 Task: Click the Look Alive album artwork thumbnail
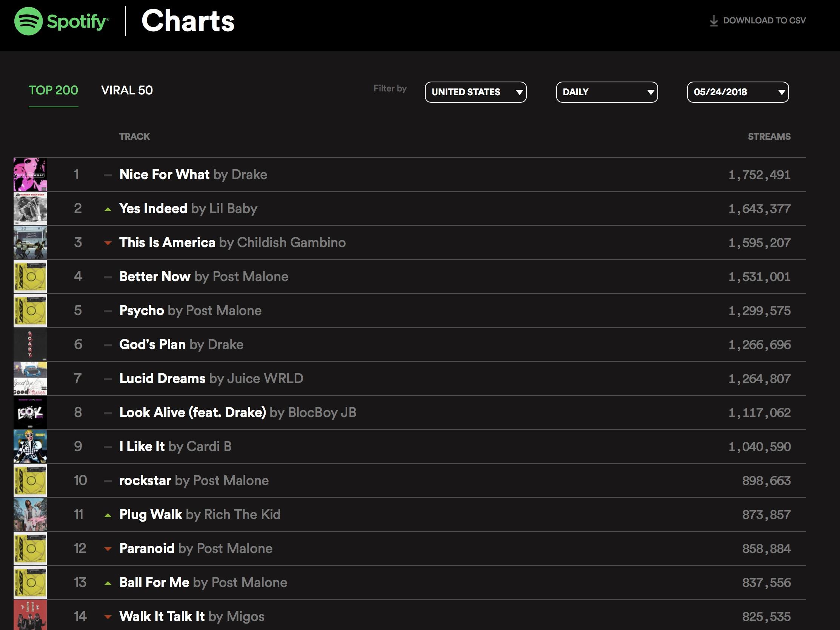30,412
